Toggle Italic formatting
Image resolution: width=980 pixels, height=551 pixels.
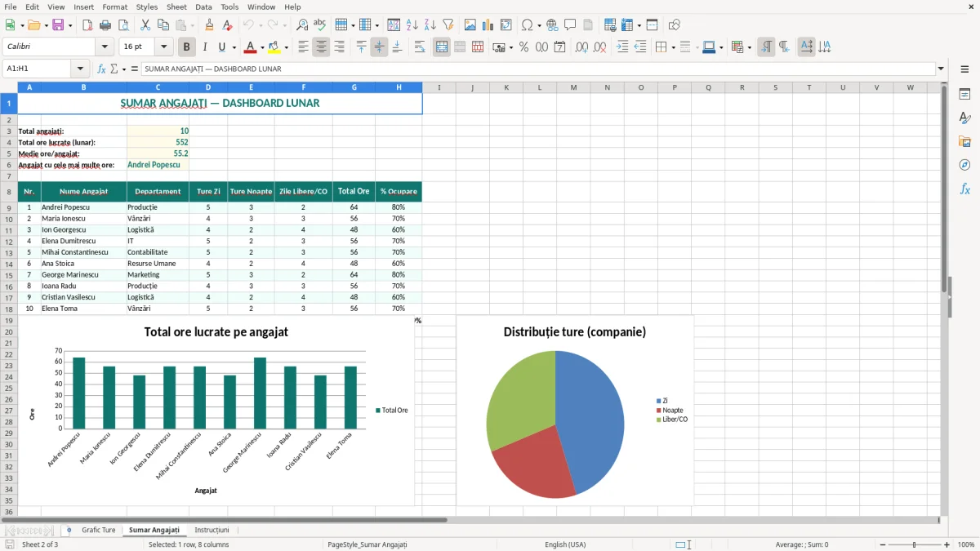click(x=204, y=47)
